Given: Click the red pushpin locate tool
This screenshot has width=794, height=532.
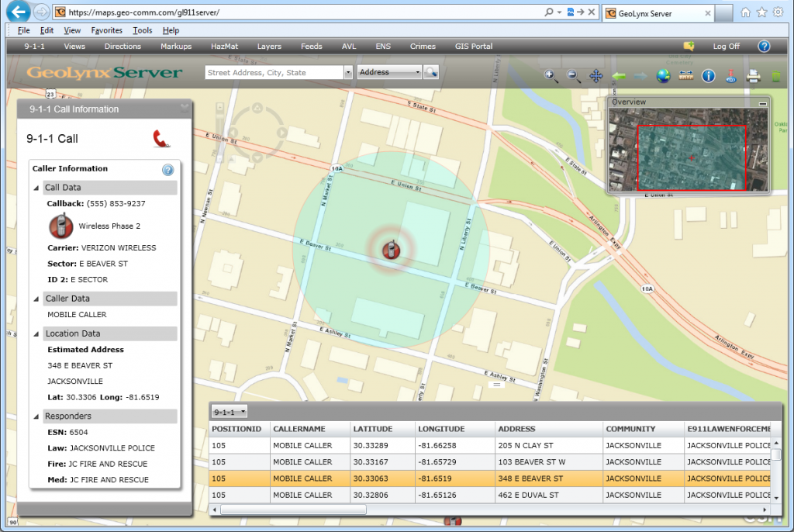Looking at the screenshot, I should [730, 76].
